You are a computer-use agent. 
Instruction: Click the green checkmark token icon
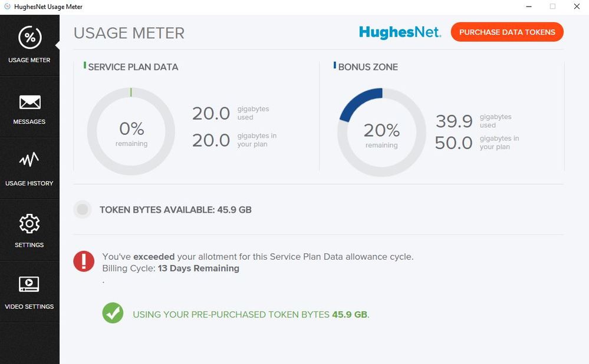point(113,313)
